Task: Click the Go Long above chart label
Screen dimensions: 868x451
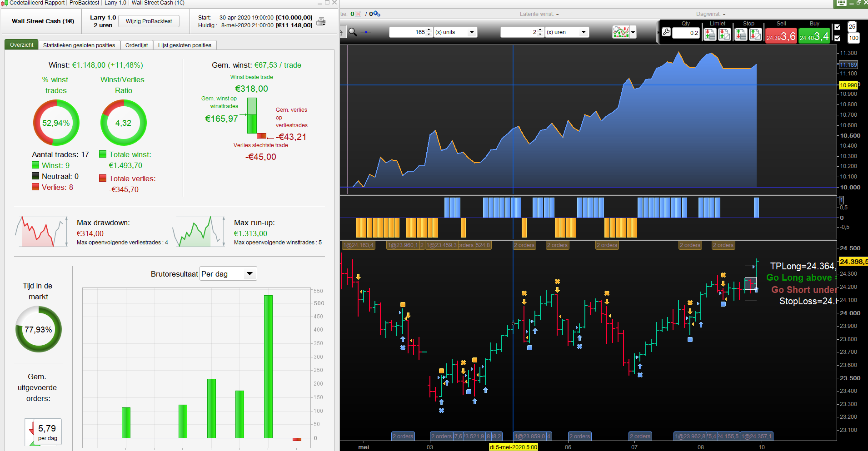Action: 801,278
